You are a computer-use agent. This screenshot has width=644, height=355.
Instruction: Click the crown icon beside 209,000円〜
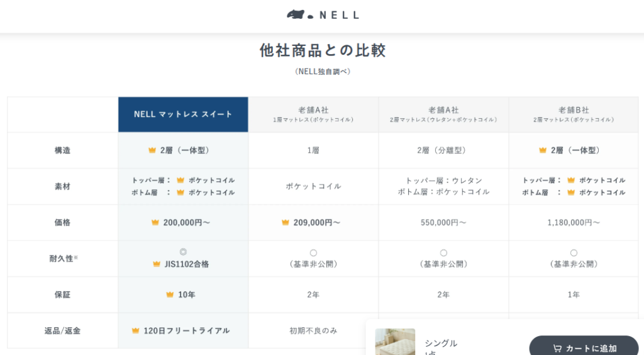(286, 222)
